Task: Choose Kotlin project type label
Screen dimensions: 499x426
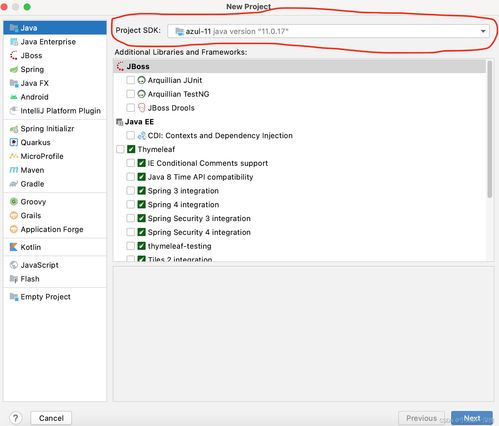Action: (31, 247)
